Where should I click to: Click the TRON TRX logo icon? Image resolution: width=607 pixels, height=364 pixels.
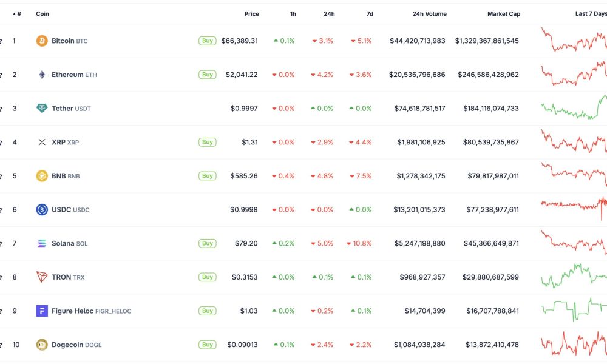[x=41, y=277]
